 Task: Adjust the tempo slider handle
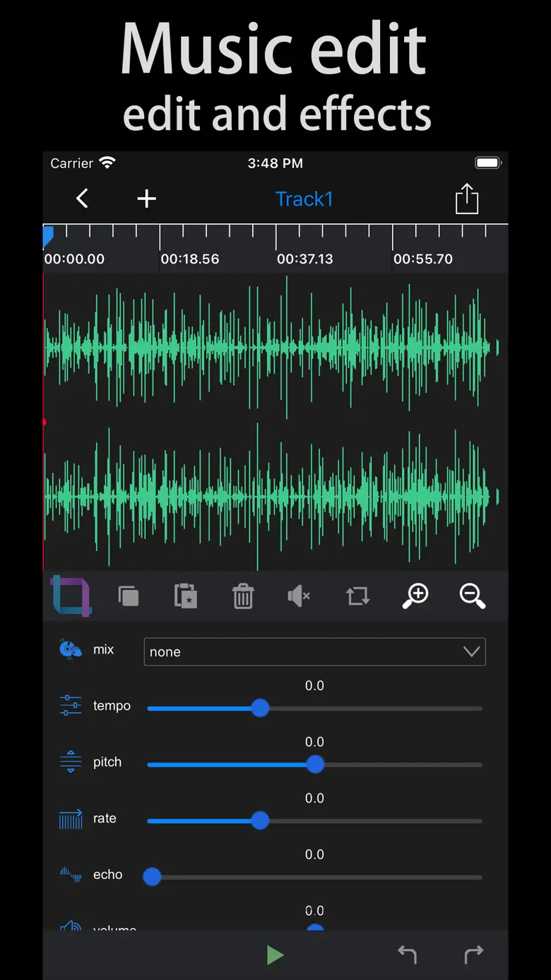point(260,708)
